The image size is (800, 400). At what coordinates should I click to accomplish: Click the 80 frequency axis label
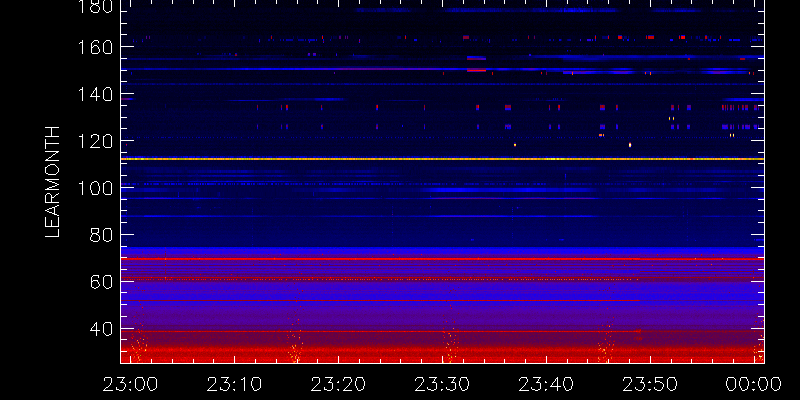103,235
